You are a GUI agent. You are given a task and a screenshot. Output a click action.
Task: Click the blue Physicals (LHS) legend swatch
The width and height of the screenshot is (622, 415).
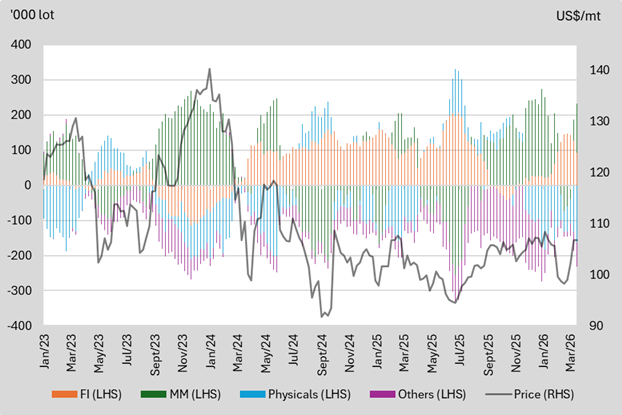[252, 394]
